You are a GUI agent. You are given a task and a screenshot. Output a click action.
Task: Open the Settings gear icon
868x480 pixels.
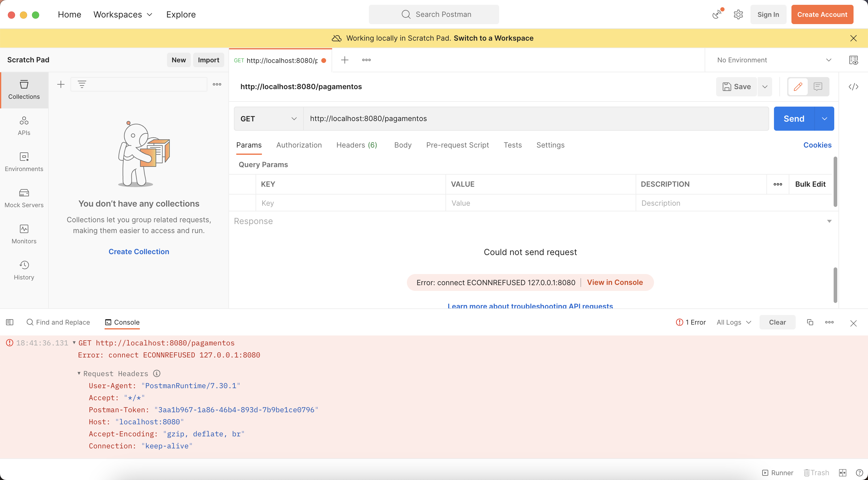click(738, 14)
